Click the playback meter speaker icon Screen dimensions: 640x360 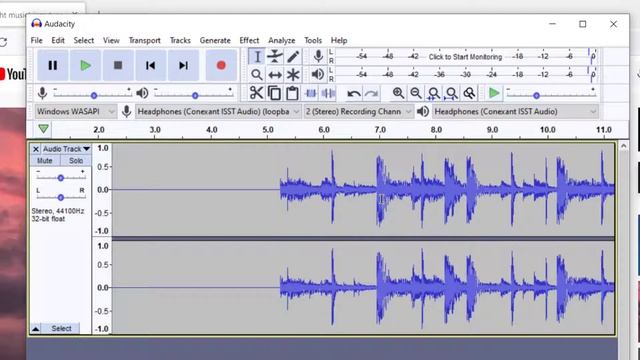click(x=318, y=74)
